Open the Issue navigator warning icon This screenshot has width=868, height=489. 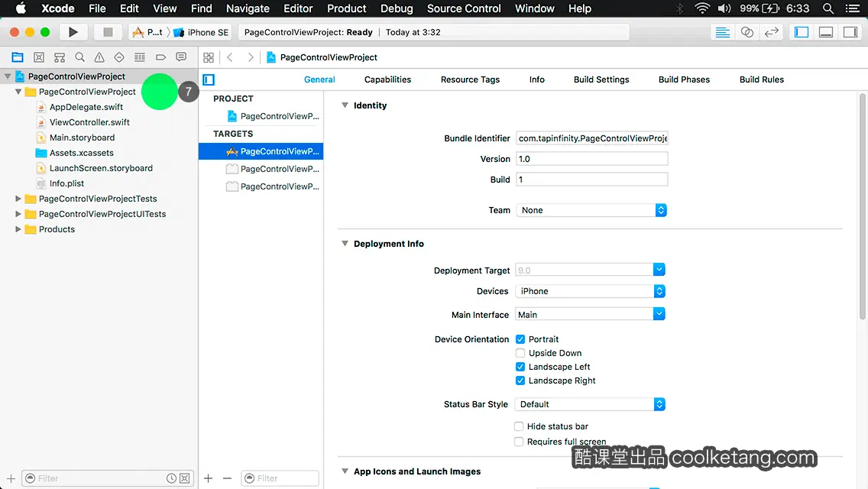(99, 57)
